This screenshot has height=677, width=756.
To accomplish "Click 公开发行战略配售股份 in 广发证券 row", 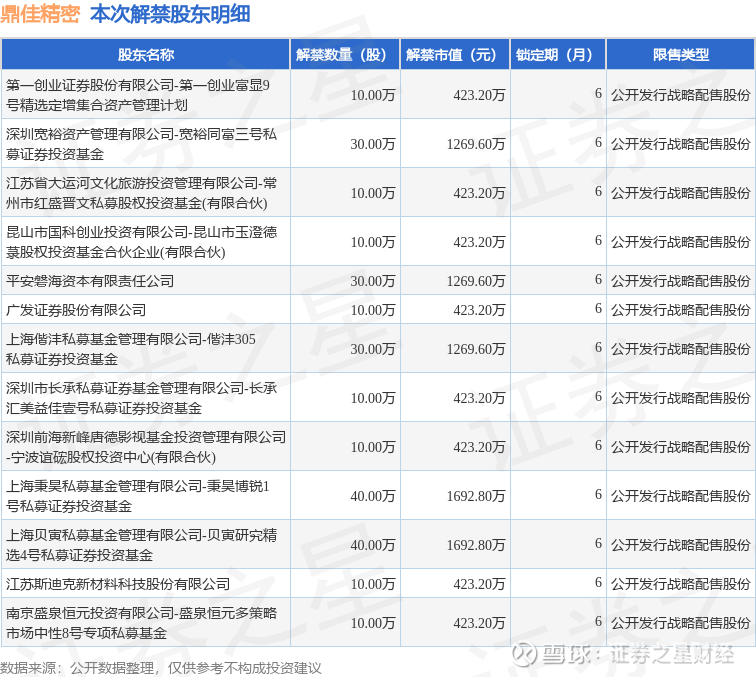I will [x=680, y=310].
